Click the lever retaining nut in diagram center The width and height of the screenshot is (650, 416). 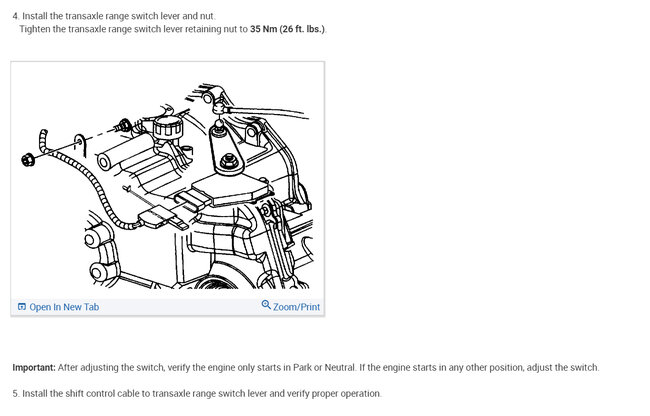point(228,162)
